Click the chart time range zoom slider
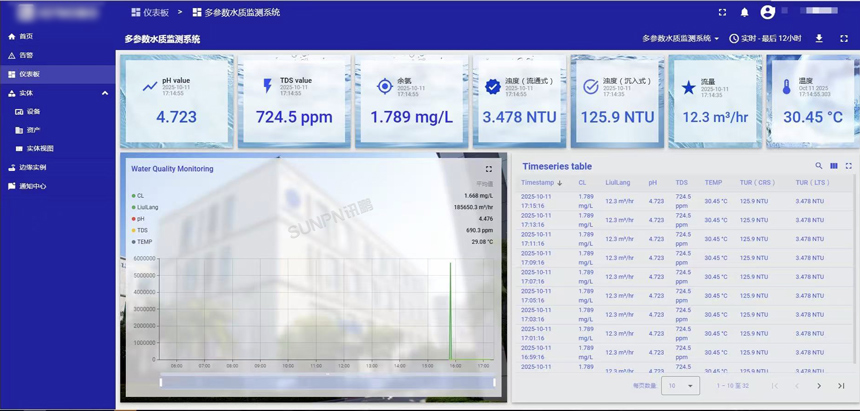Image resolution: width=860 pixels, height=411 pixels. pos(327,382)
